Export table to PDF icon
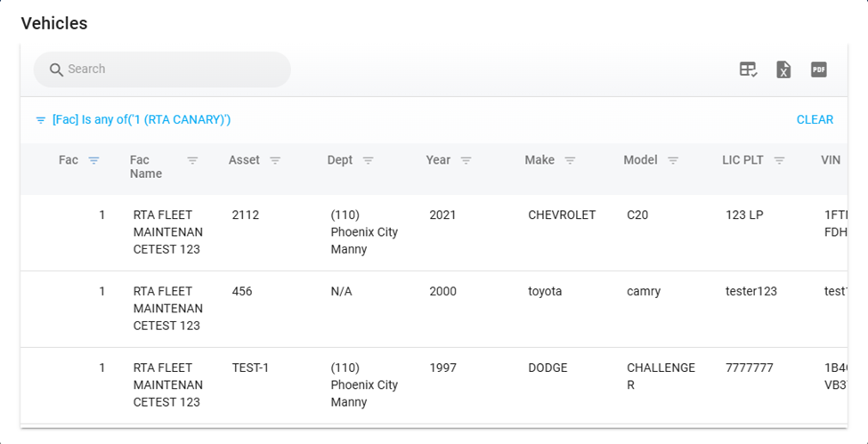 tap(819, 69)
